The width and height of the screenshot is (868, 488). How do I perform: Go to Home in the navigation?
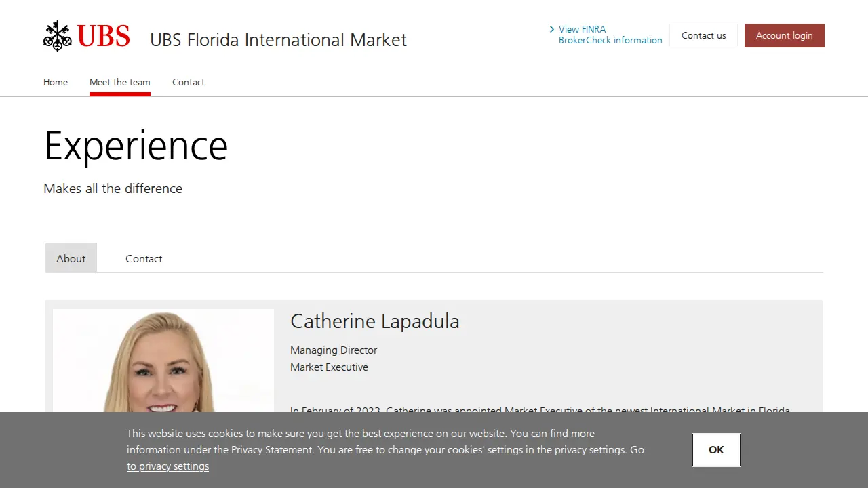(56, 82)
